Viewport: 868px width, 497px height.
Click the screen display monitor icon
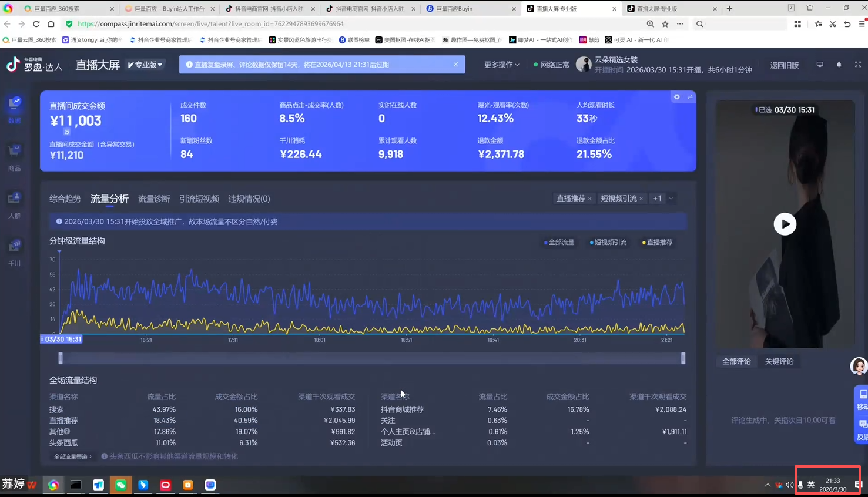[x=820, y=65]
